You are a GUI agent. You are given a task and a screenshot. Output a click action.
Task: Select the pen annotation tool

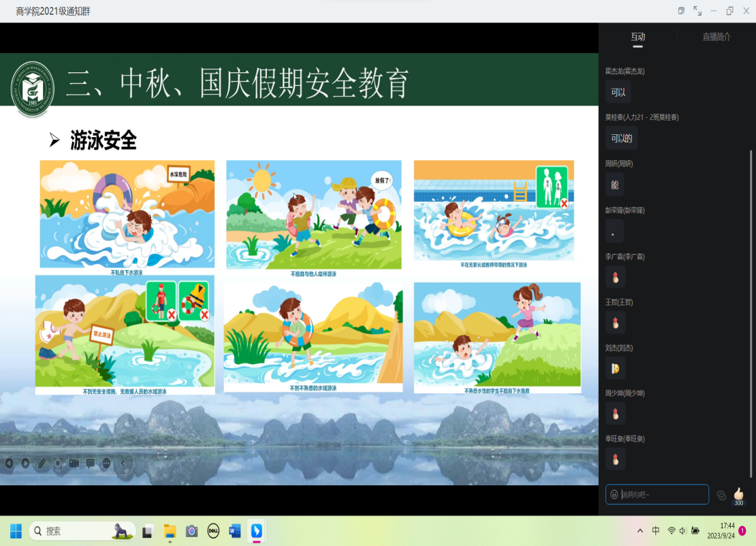(42, 464)
